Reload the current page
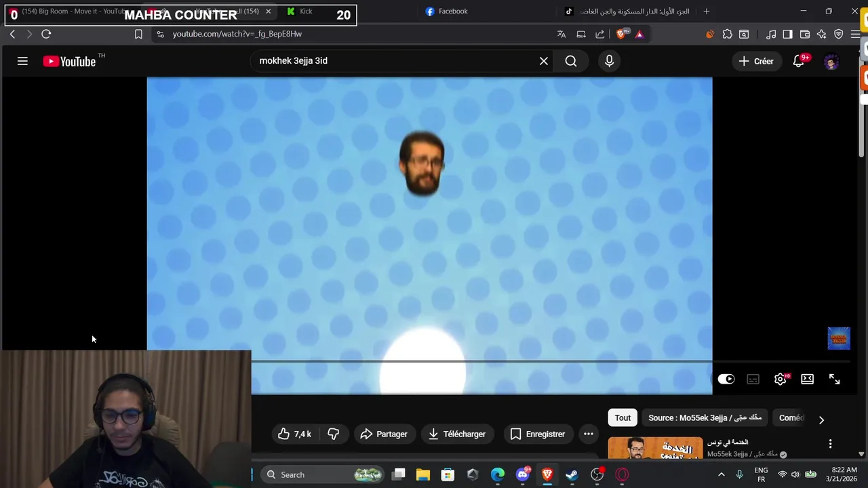 pos(46,34)
